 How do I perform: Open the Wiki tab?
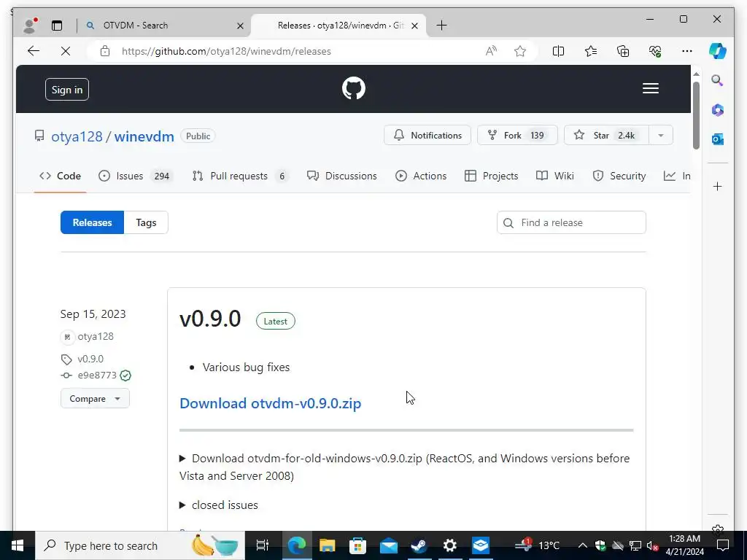[x=555, y=176]
